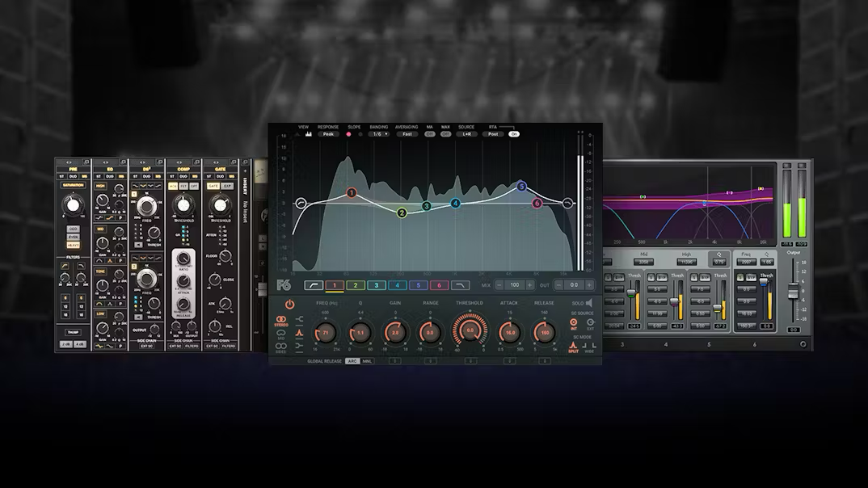
Task: Choose Stereo processing mode icon
Action: (x=282, y=320)
